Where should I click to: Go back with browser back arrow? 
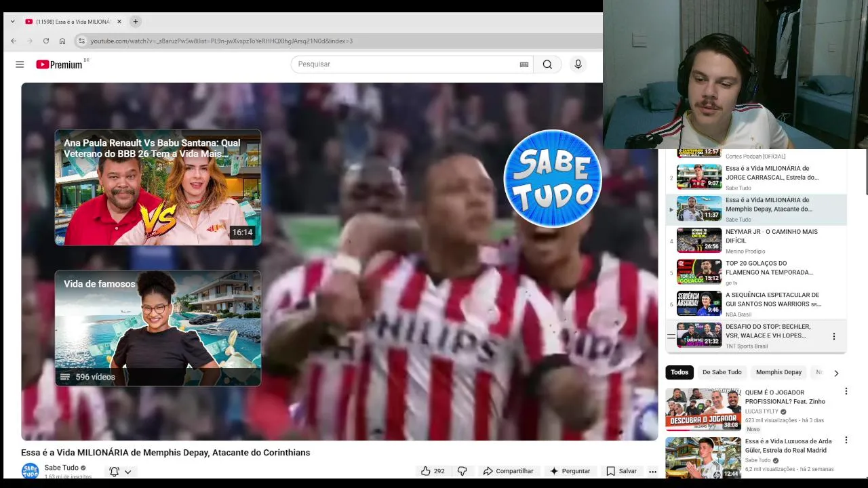(14, 41)
